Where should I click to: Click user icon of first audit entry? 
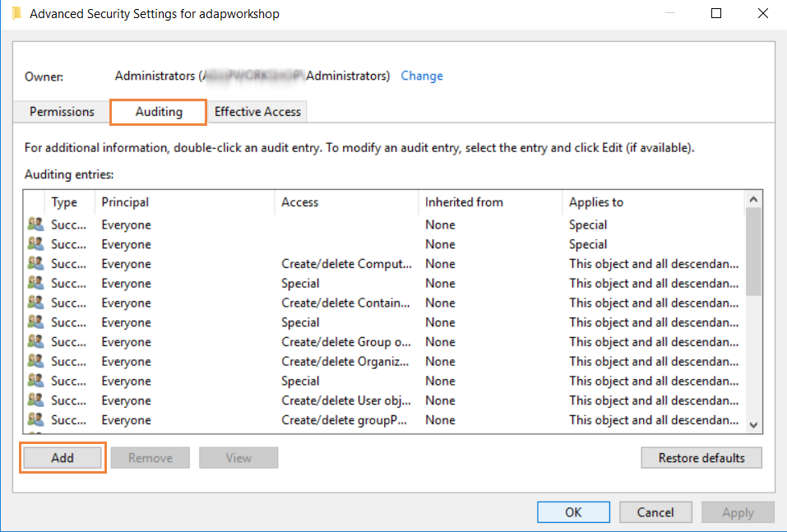(x=35, y=224)
